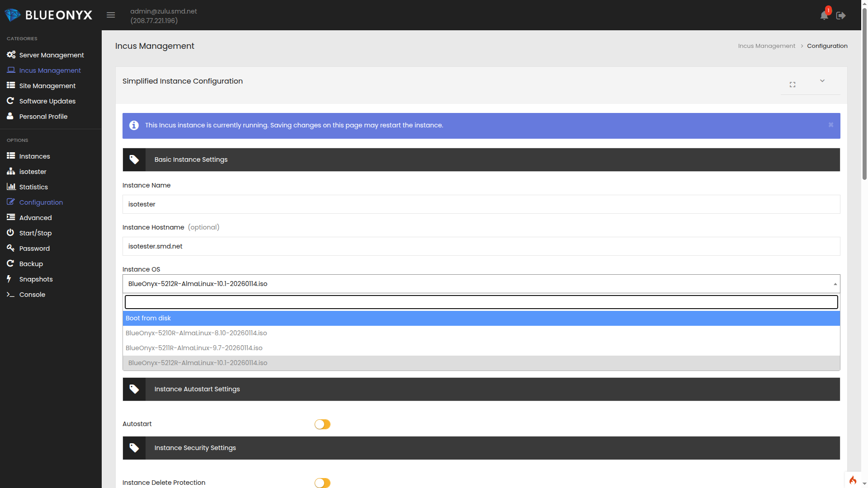This screenshot has width=868, height=488.
Task: Open the Statistics sidebar option
Action: pos(33,187)
